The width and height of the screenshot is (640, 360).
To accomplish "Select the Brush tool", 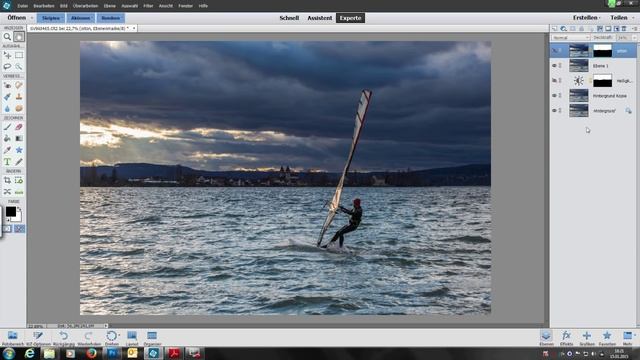I will [x=7, y=127].
